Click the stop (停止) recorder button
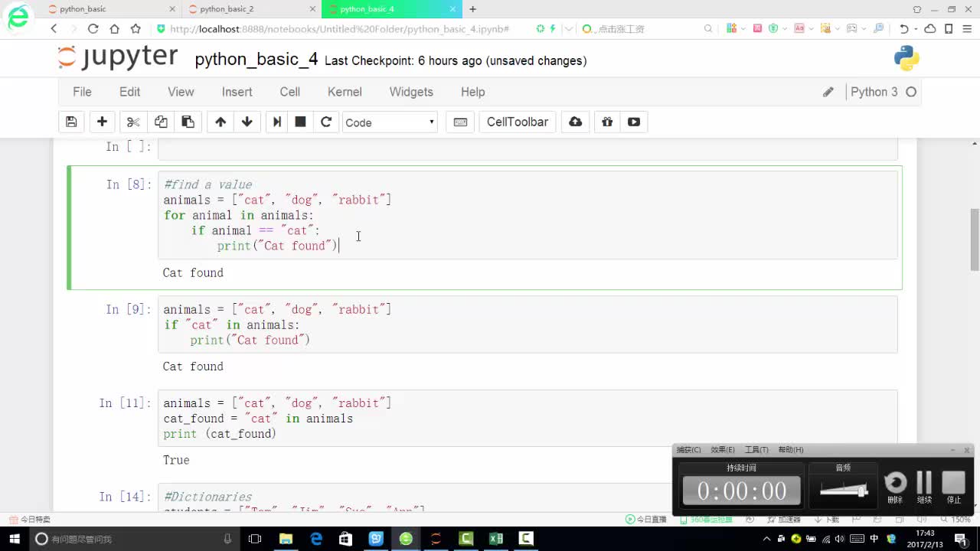 953,487
